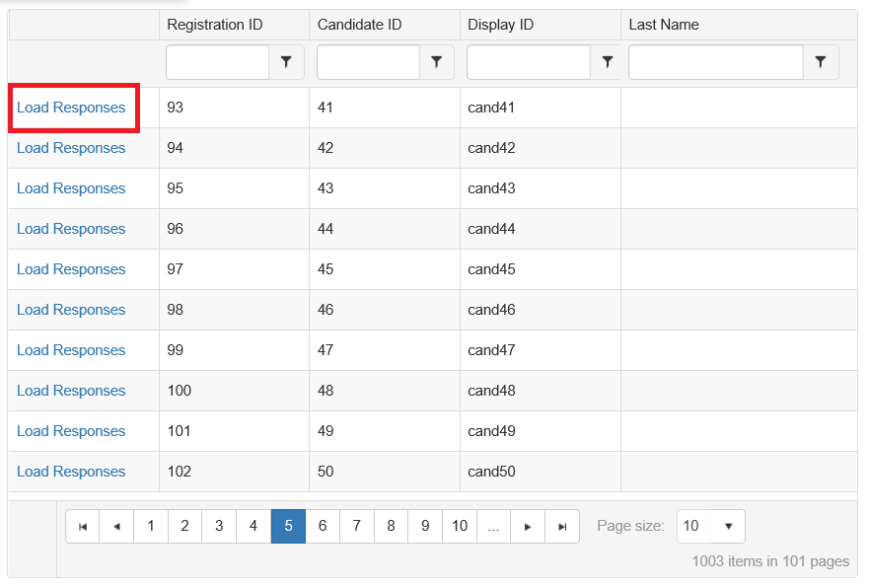Image resolution: width=870 pixels, height=588 pixels.
Task: Switch to page 6
Action: click(323, 527)
